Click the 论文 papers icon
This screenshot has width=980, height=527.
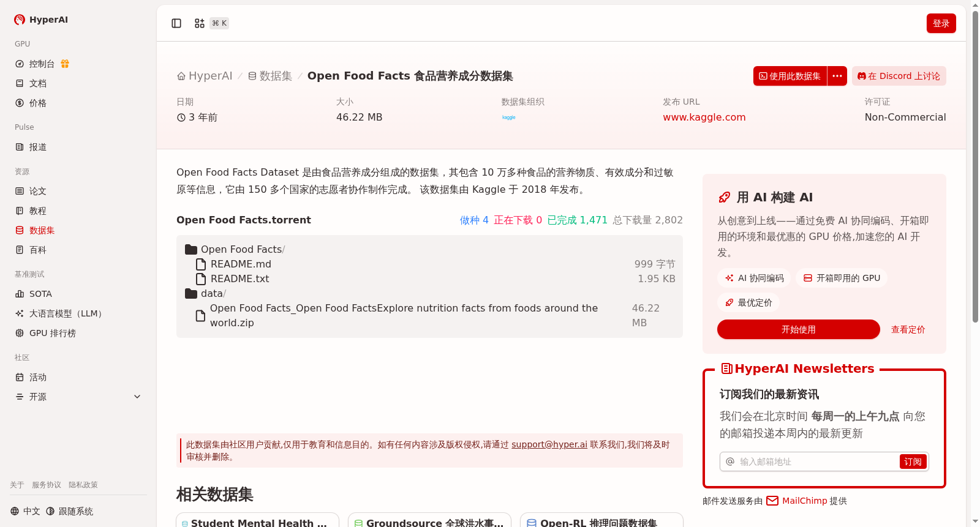click(x=20, y=191)
